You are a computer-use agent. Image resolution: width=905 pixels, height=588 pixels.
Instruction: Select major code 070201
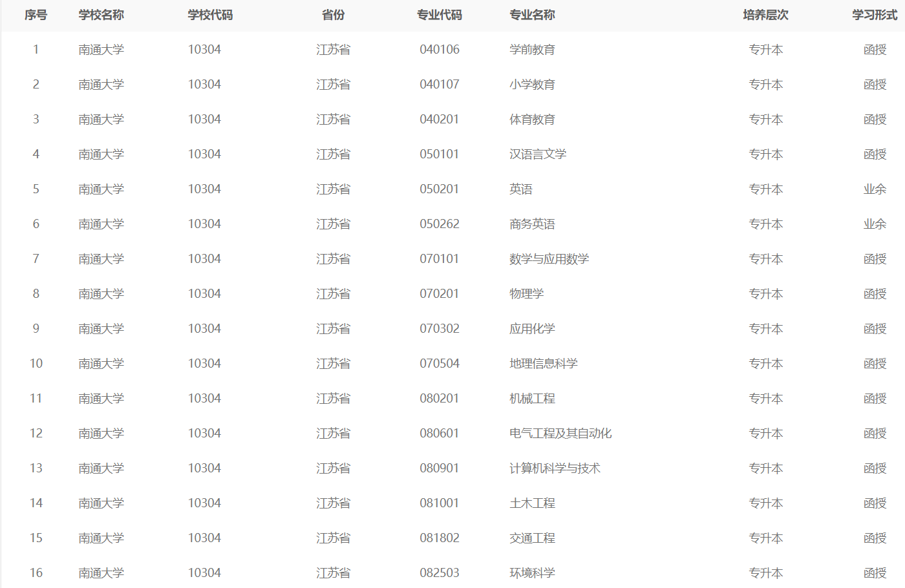click(440, 294)
